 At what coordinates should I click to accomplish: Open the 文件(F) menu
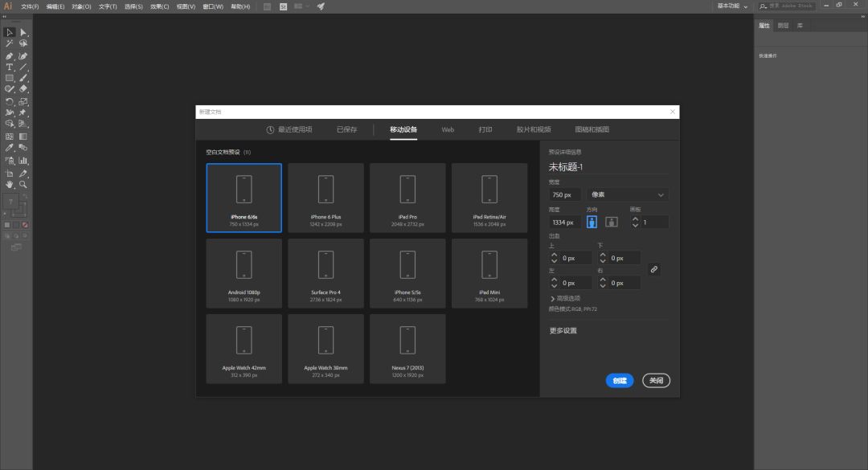30,6
